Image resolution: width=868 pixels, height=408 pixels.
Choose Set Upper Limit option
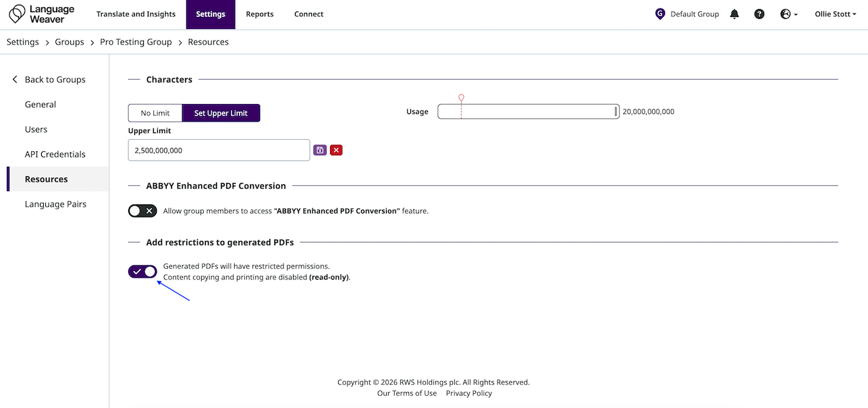tap(221, 113)
